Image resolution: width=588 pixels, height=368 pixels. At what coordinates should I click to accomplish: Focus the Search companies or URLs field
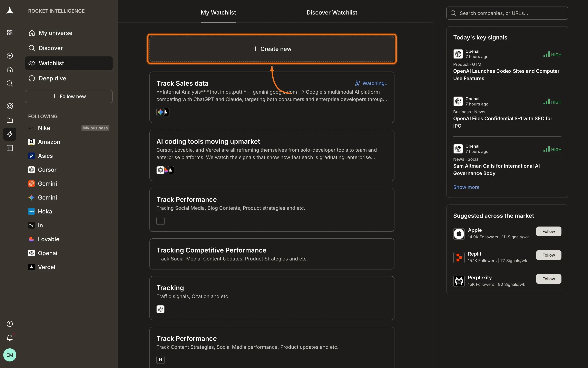[x=507, y=13]
